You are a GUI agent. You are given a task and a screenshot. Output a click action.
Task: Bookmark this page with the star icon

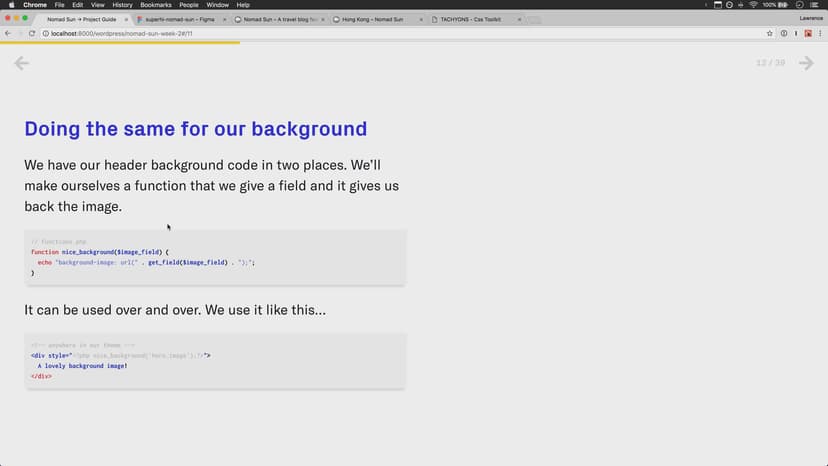[x=770, y=33]
